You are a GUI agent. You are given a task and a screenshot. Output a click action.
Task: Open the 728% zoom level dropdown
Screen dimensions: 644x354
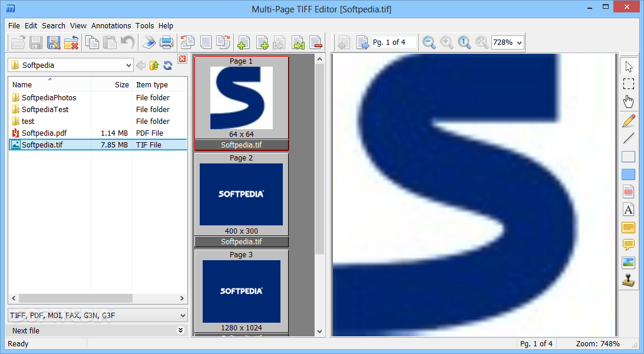pyautogui.click(x=520, y=42)
